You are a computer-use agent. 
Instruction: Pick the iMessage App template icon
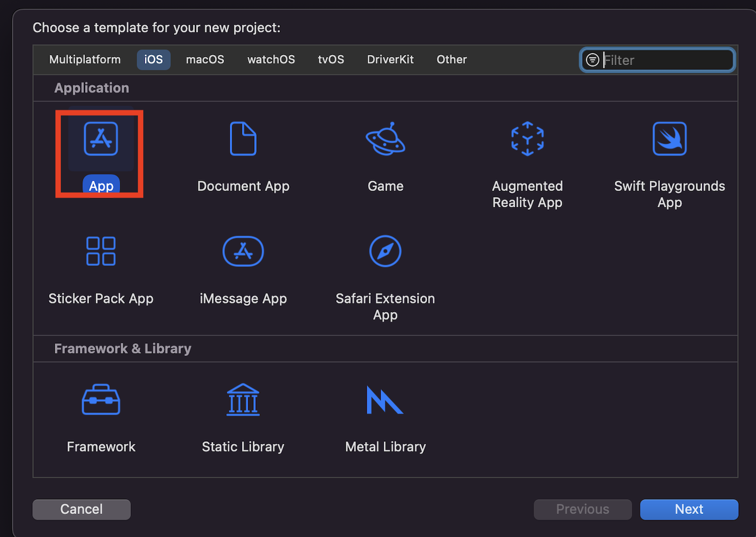(x=243, y=251)
